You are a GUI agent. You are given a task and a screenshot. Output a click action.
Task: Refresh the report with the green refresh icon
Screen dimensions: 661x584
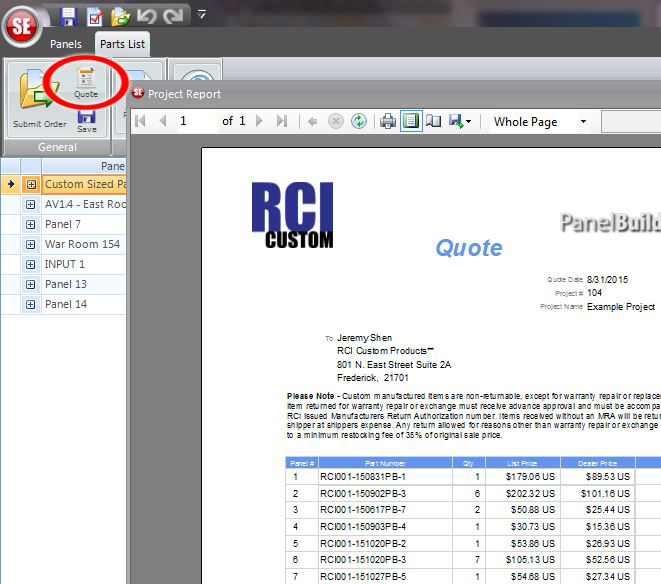click(359, 121)
